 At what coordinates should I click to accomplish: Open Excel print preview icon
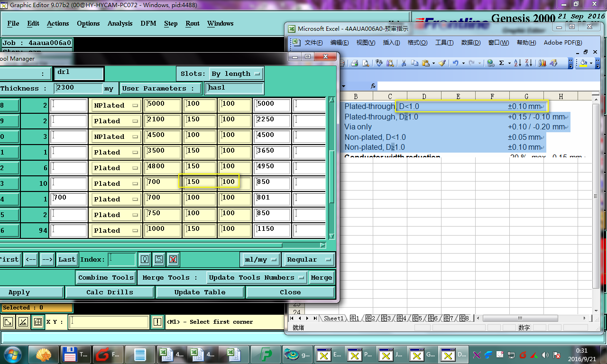pyautogui.click(x=366, y=63)
